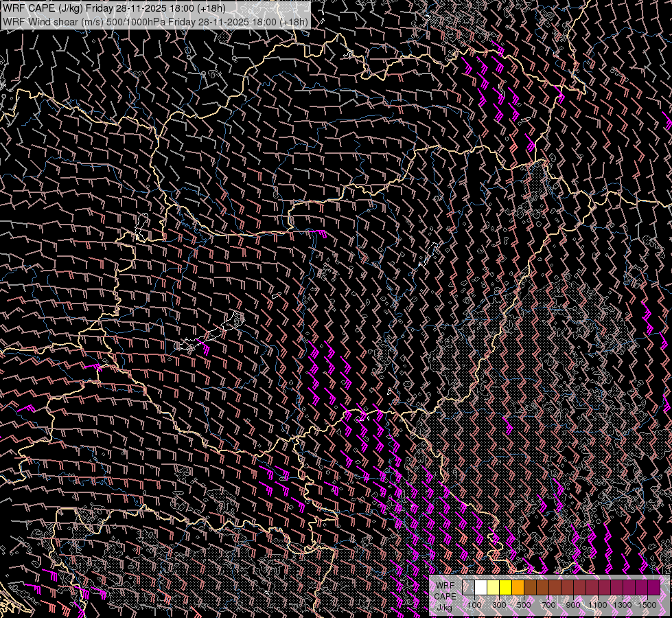This screenshot has width=672, height=618.
Task: Click the 700 legend scale label
Action: [x=548, y=605]
